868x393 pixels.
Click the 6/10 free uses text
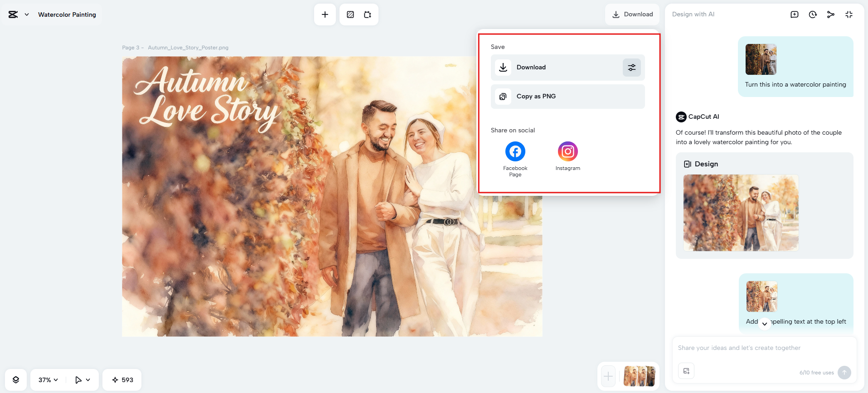pos(816,373)
